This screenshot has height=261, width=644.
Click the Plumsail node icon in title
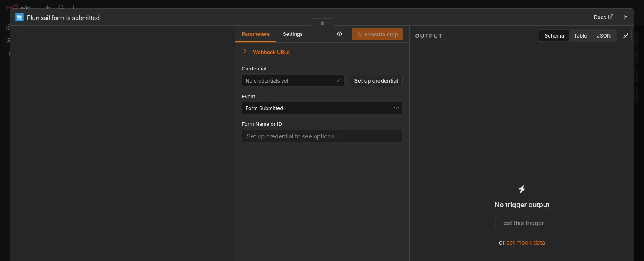[20, 17]
